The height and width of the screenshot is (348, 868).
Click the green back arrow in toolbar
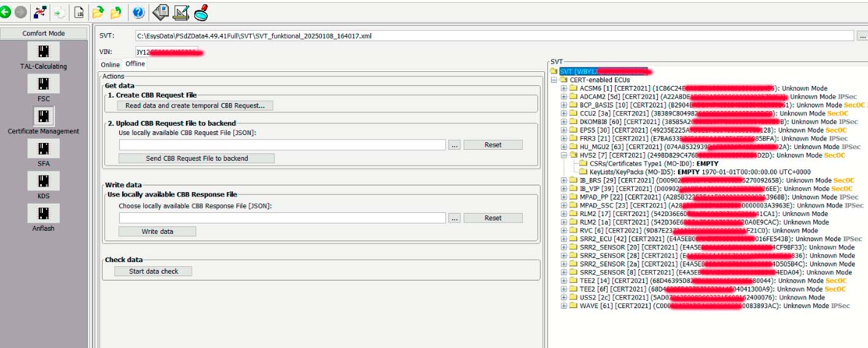6,12
